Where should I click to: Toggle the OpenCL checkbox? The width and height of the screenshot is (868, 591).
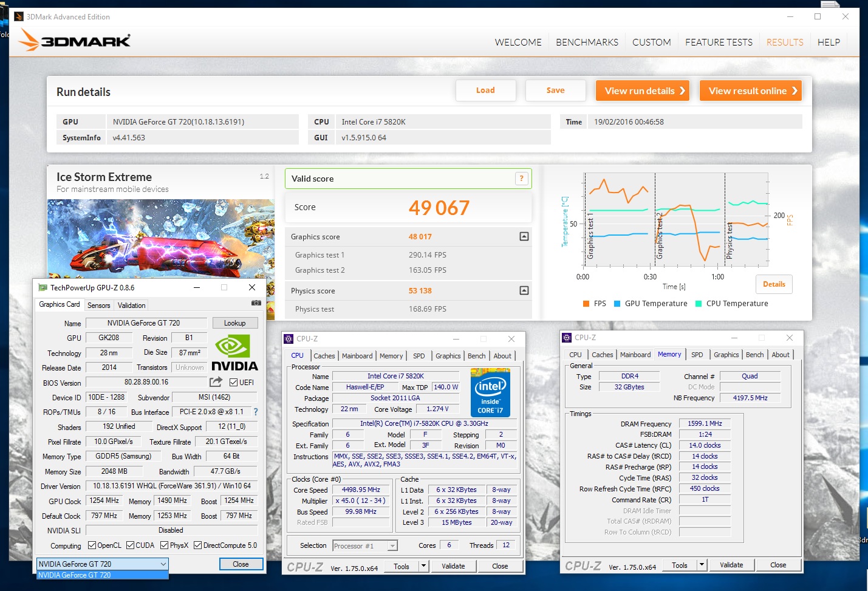(92, 545)
